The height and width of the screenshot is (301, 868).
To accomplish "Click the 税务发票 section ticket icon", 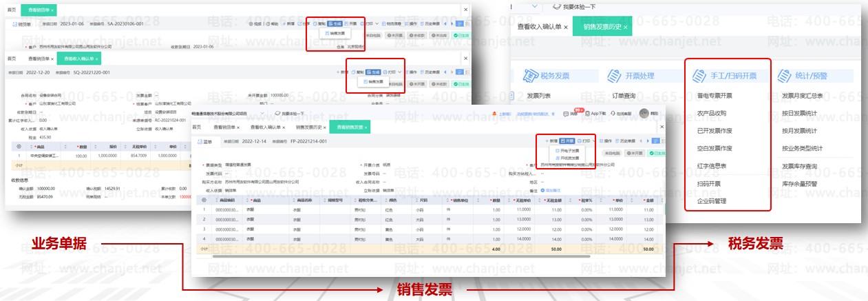I will (x=530, y=74).
